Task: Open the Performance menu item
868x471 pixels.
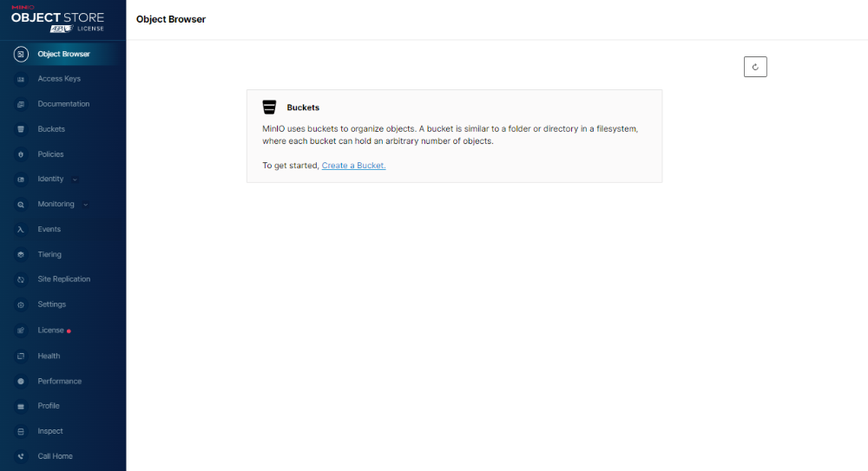Action: click(x=59, y=381)
